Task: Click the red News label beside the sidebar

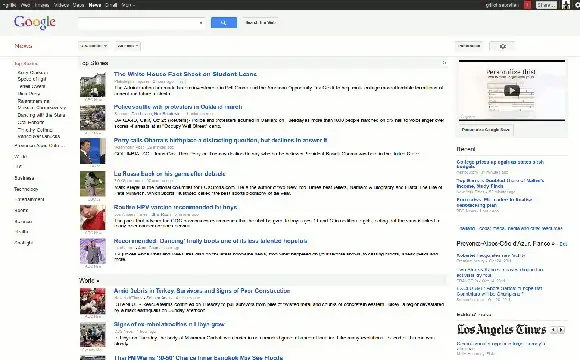Action: [23, 46]
